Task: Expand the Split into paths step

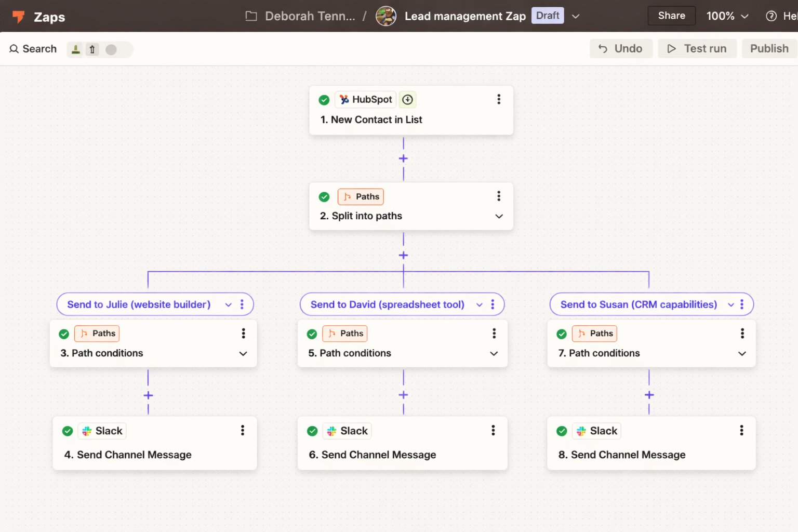Action: [x=499, y=216]
